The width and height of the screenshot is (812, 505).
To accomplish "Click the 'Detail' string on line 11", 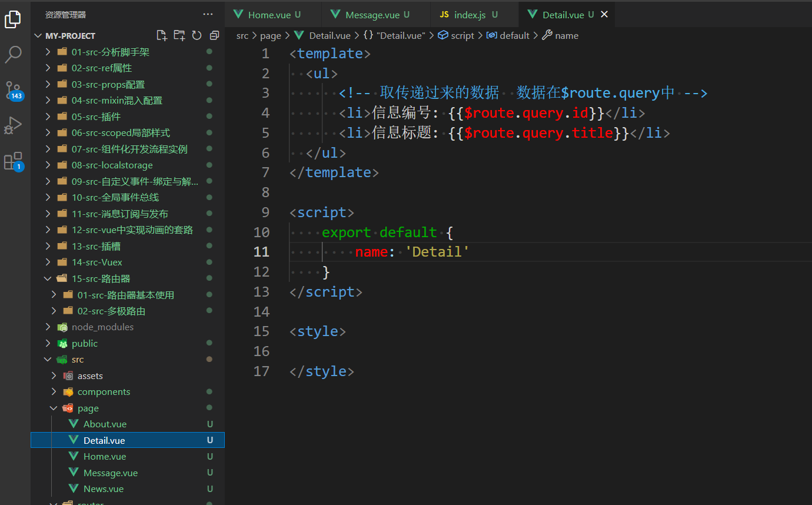I will click(x=437, y=252).
